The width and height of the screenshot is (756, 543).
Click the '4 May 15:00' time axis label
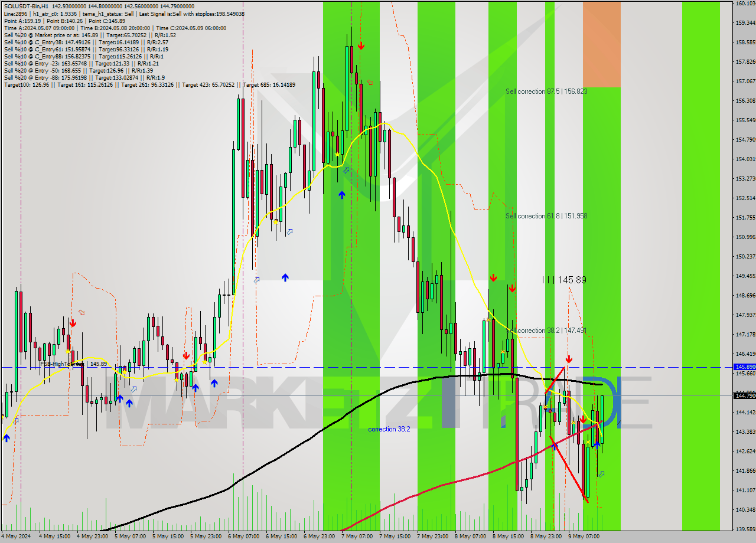pyautogui.click(x=54, y=537)
